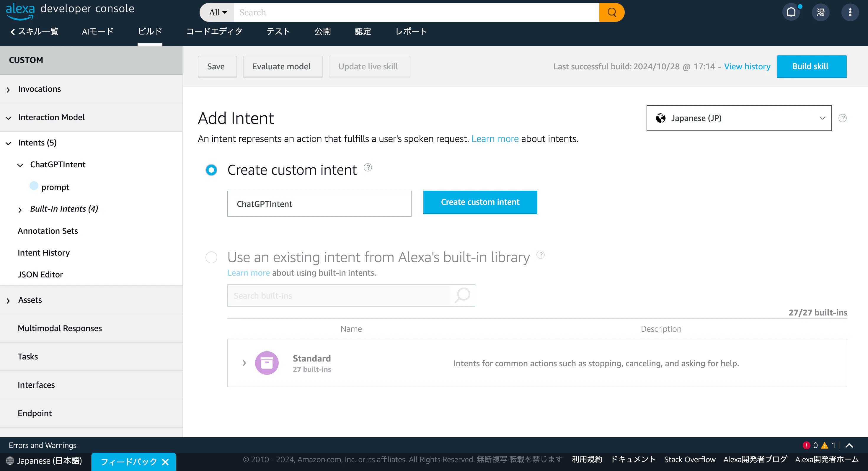Open Annotation Sets in sidebar
Screen dimensions: 868x471
[x=48, y=231]
